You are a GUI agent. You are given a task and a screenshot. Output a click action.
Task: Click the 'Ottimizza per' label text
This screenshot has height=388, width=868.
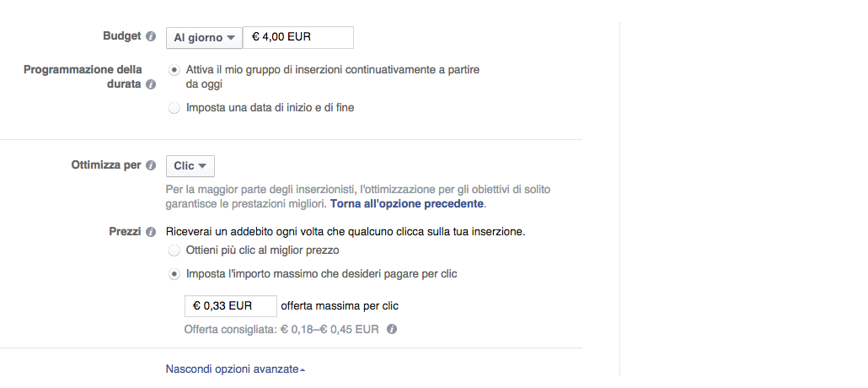pyautogui.click(x=106, y=166)
